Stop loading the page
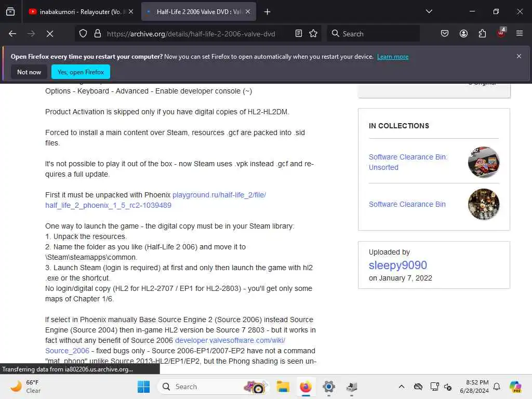The width and height of the screenshot is (532, 399). click(50, 34)
